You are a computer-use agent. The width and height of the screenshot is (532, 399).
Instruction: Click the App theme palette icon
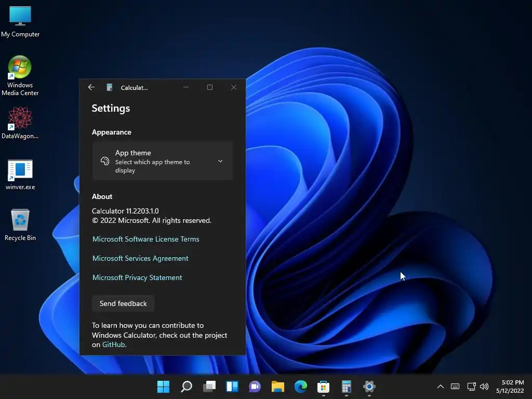[105, 161]
